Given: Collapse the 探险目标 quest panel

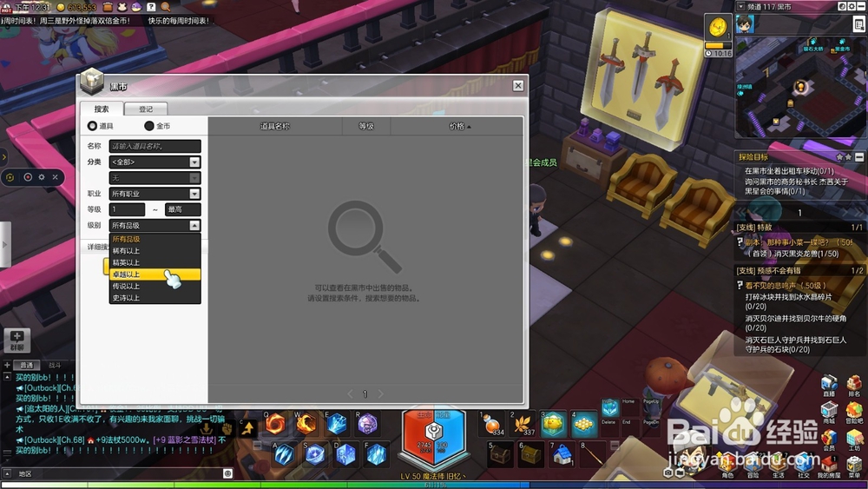Looking at the screenshot, I should [x=859, y=157].
